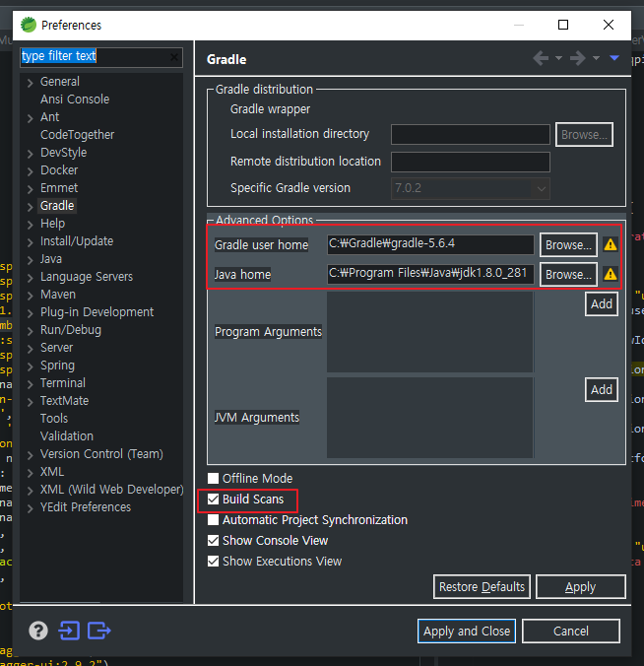Screen dimensions: 644x666
Task: Select the Terminal preferences entry
Action: coord(63,383)
